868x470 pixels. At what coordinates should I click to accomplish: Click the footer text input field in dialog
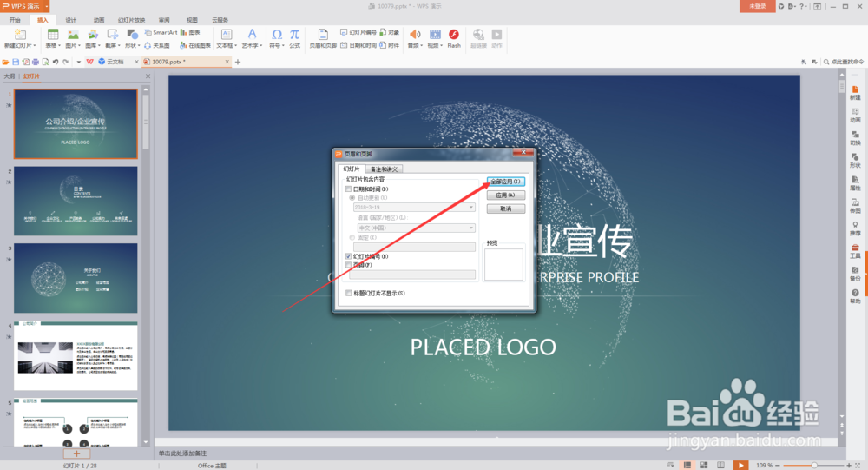(x=412, y=275)
